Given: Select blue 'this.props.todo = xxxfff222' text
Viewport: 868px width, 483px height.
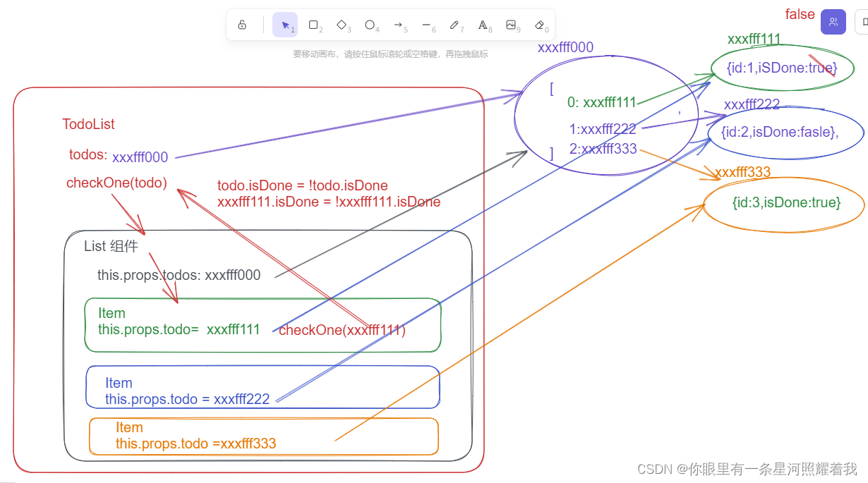Looking at the screenshot, I should (x=188, y=399).
